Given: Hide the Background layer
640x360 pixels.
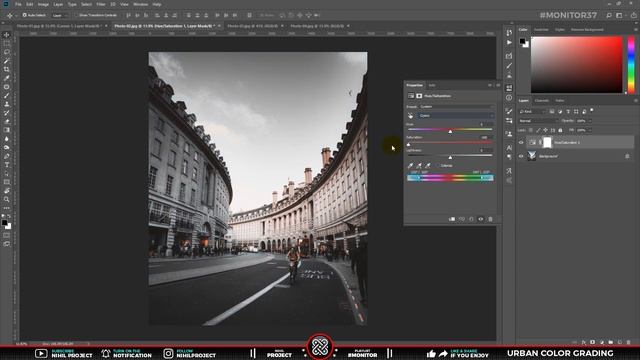Looking at the screenshot, I should [521, 156].
